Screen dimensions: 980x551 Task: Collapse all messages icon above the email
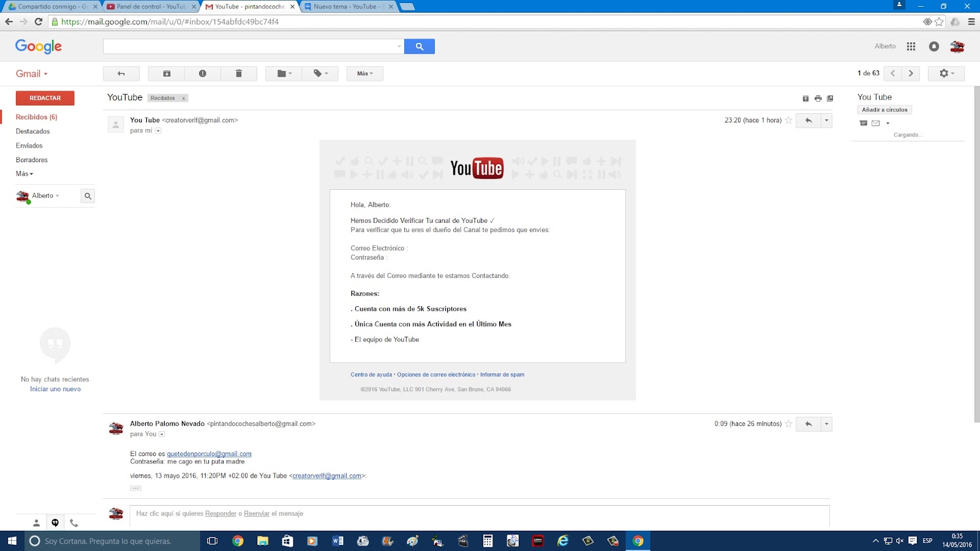coord(805,99)
